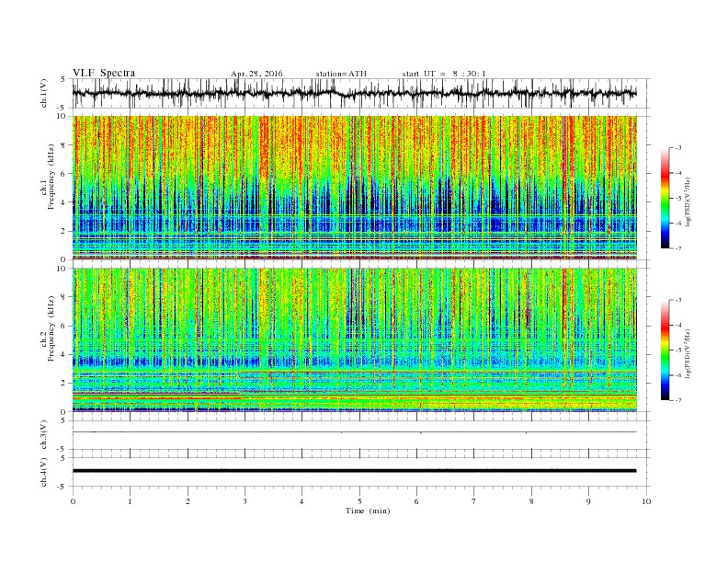This screenshot has height=563, width=728.
Task: Click the ch.1 spectrogram "8" kHz tick label
Action: pos(64,145)
